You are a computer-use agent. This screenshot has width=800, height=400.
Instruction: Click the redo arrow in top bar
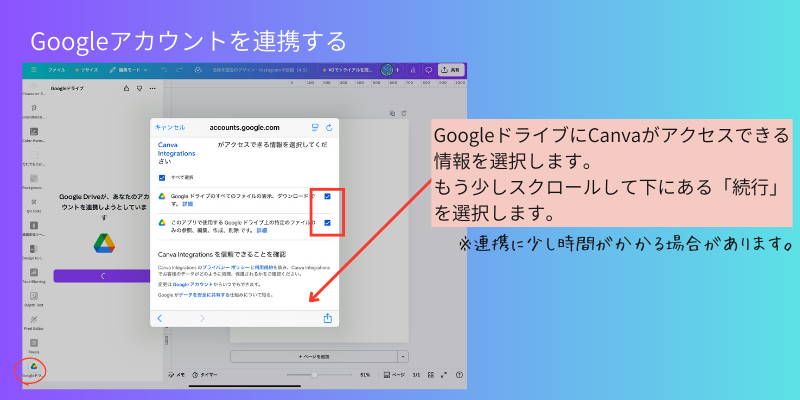tap(179, 70)
